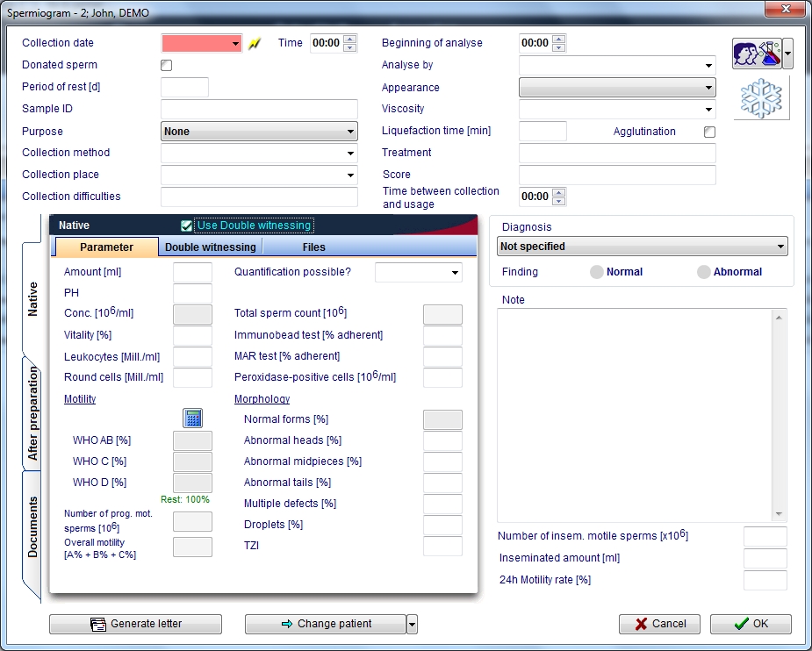This screenshot has width=812, height=651.
Task: Click the Motility underlined heading
Action: [80, 399]
